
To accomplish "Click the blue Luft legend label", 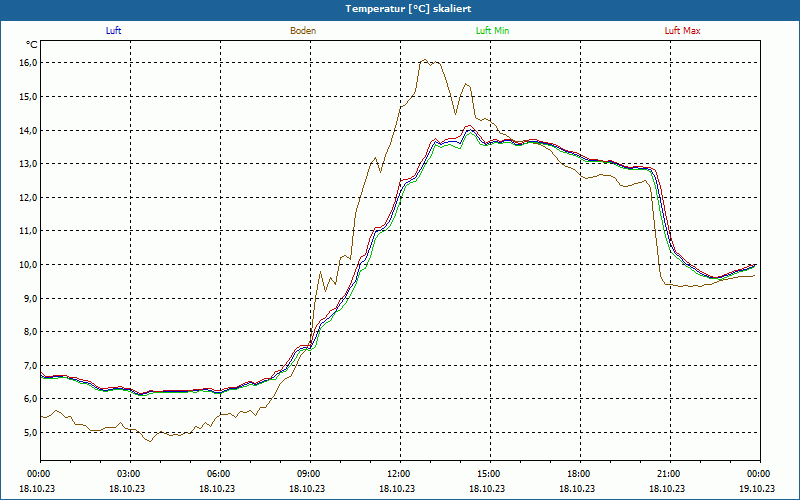I will (x=113, y=31).
